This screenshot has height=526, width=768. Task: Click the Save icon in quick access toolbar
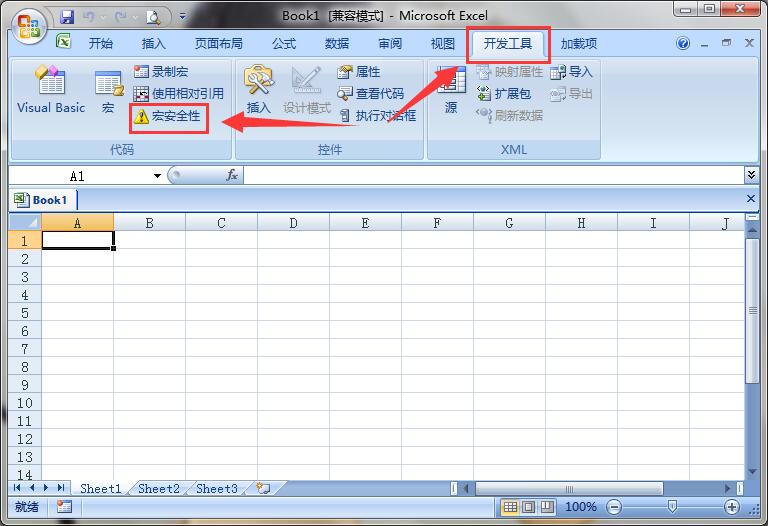point(67,17)
